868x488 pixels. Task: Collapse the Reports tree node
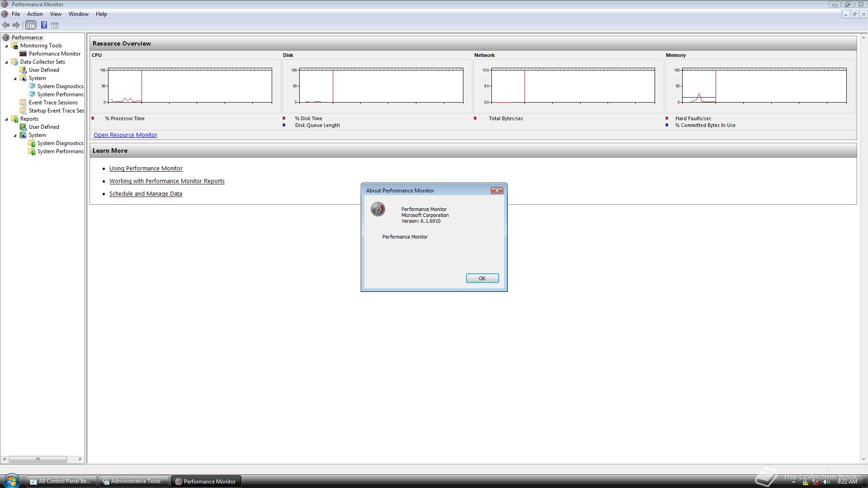pos(6,119)
